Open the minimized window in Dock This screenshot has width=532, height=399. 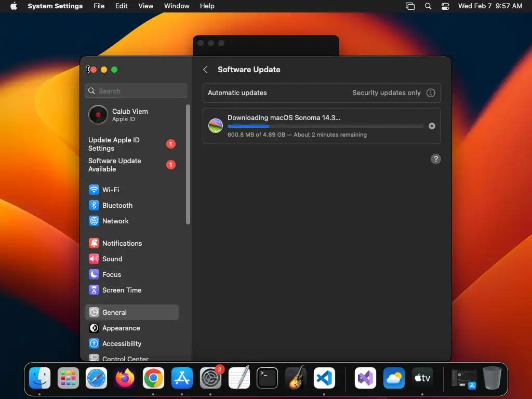click(464, 379)
